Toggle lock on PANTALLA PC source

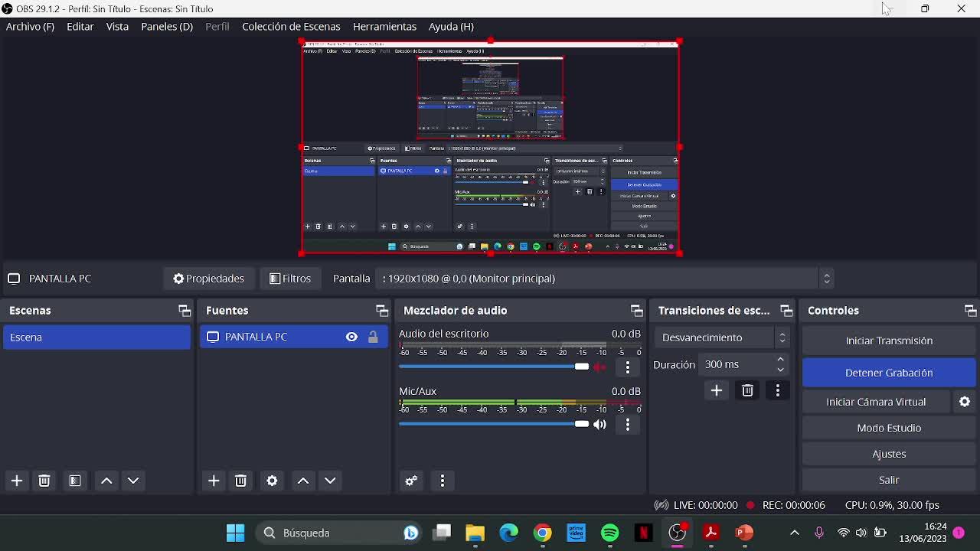click(373, 337)
